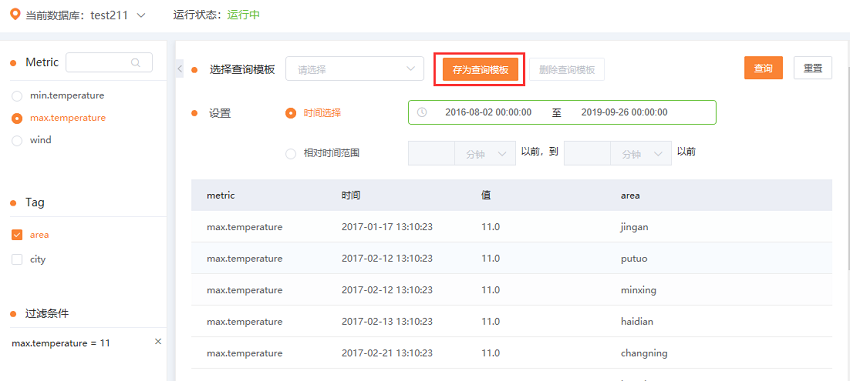The width and height of the screenshot is (850, 381).
Task: Expand the second minutes unit dropdown
Action: pyautogui.click(x=640, y=154)
